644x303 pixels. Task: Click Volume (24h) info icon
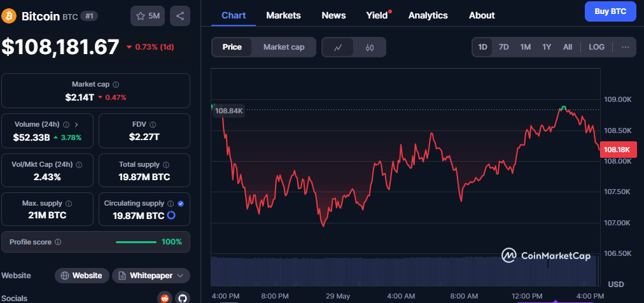click(66, 124)
